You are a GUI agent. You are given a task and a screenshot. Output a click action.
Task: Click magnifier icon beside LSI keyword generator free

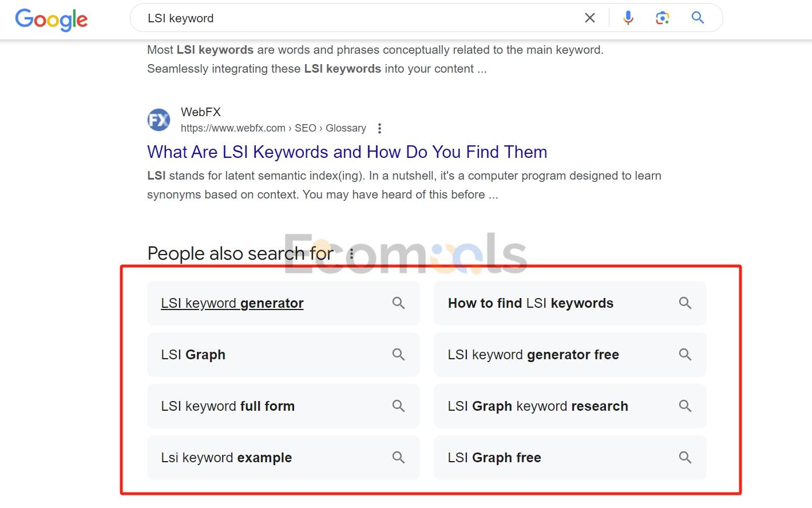(x=686, y=355)
